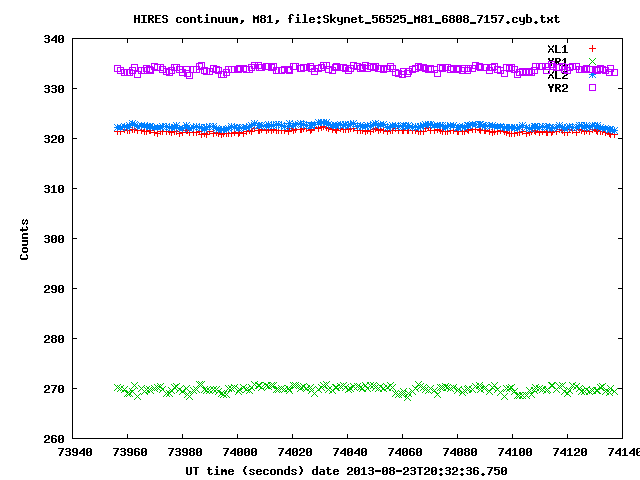The image size is (640, 480).
Task: Click the purple square data series near 334
Action: pos(300,68)
